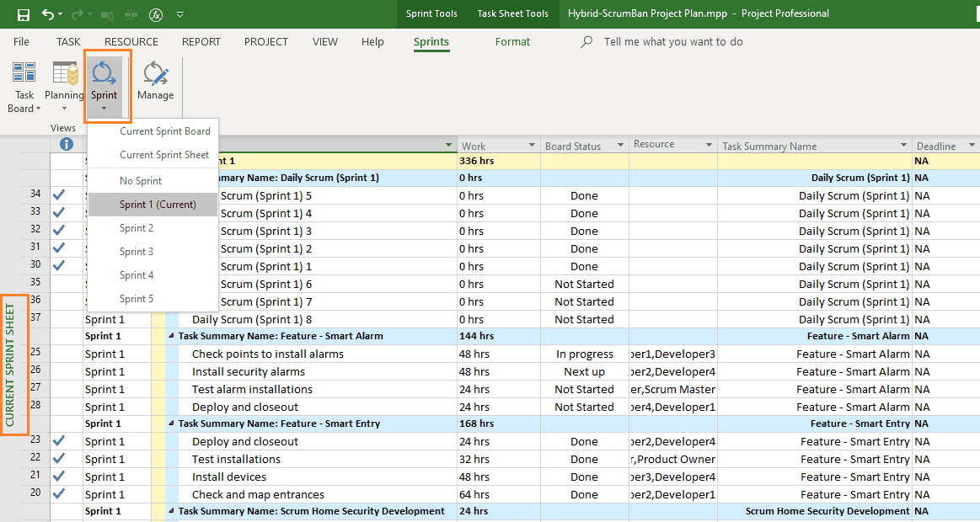Click the Task Sheet Tools contextual header
Viewport: 980px width, 522px height.
tap(512, 13)
